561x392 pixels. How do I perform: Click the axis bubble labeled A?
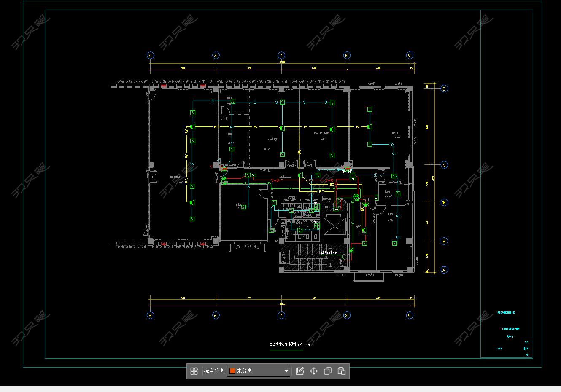(x=444, y=270)
